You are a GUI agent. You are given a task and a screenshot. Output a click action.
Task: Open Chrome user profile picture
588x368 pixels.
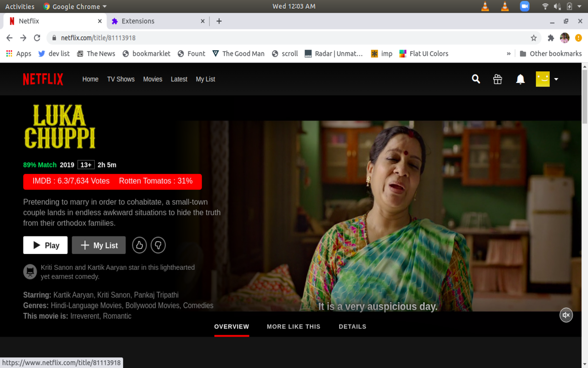click(x=565, y=38)
